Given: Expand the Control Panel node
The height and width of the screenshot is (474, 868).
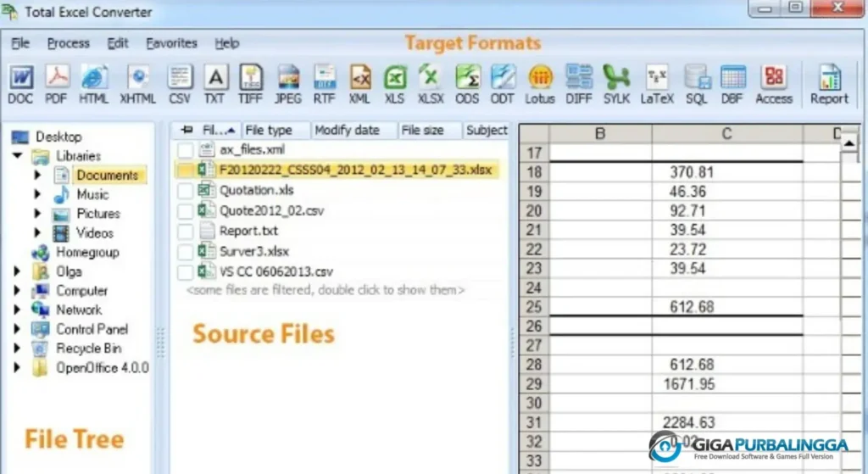Looking at the screenshot, I should [17, 329].
